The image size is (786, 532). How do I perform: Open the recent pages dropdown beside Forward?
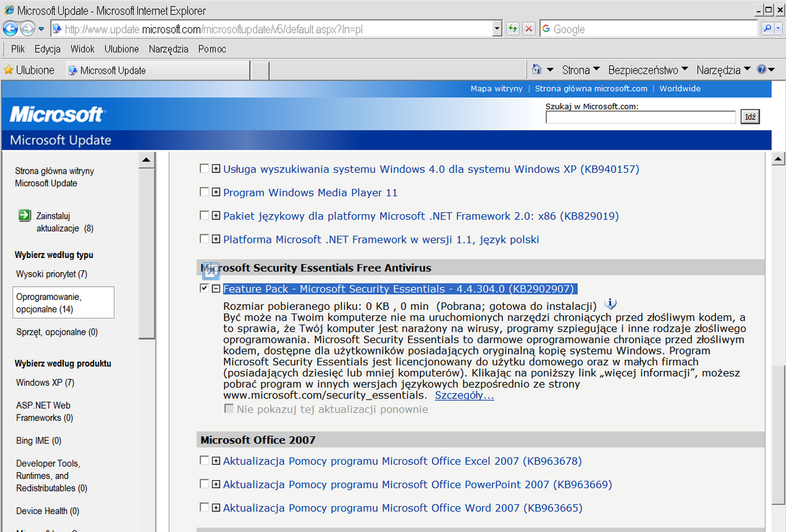(41, 29)
